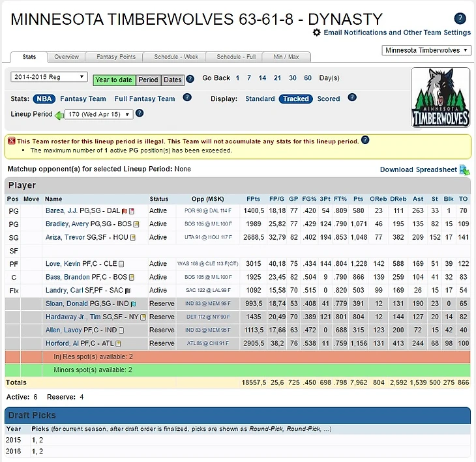Open help next to Dates button
The image size is (476, 462).
[x=190, y=79]
